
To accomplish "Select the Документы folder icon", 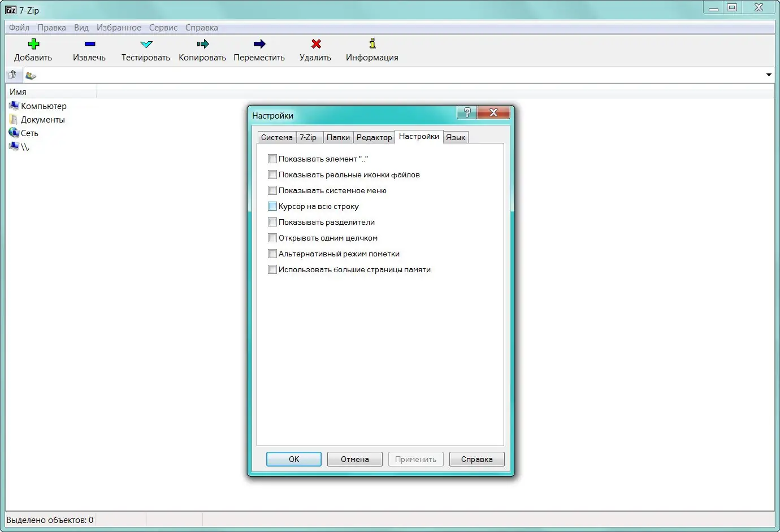I will click(x=14, y=119).
